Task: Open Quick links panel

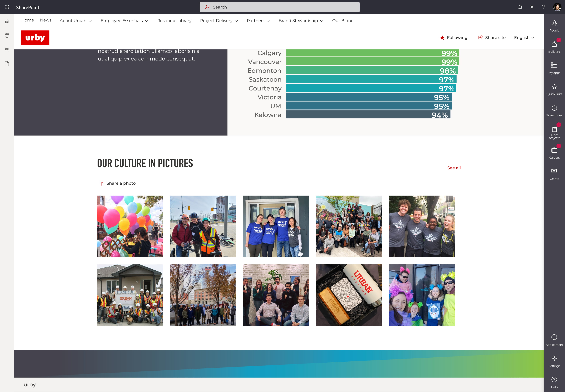Action: click(554, 87)
